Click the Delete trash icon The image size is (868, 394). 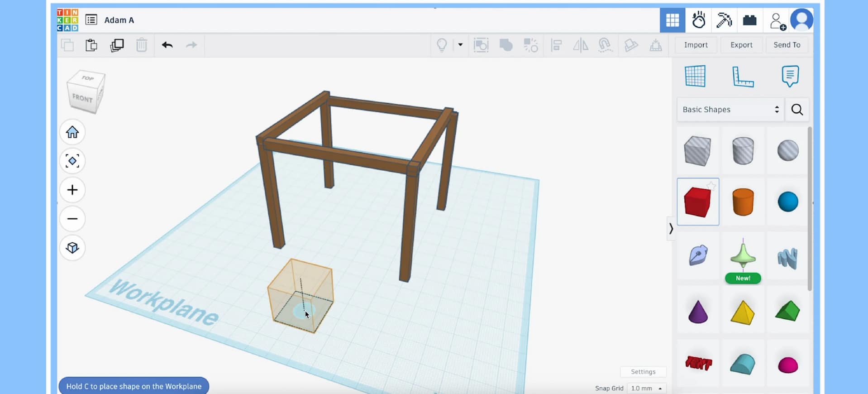[x=142, y=45]
